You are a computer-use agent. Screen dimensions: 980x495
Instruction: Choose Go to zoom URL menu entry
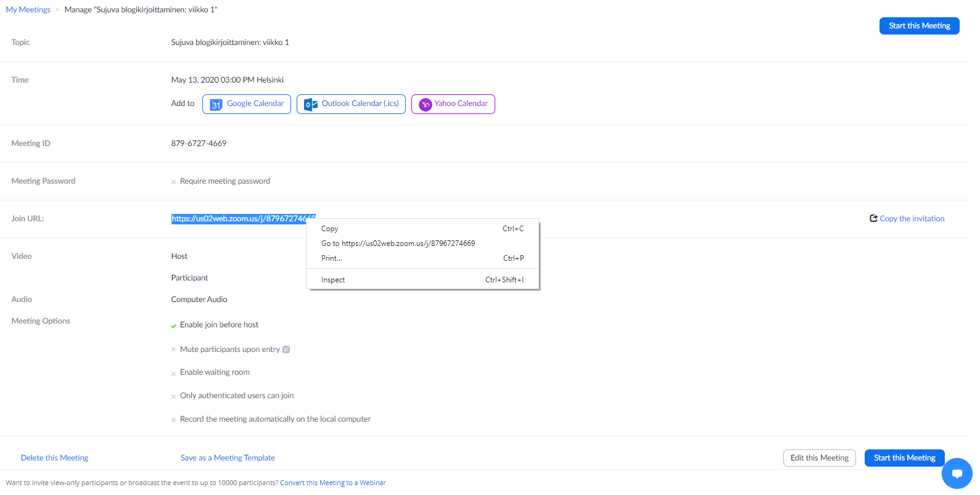[398, 243]
